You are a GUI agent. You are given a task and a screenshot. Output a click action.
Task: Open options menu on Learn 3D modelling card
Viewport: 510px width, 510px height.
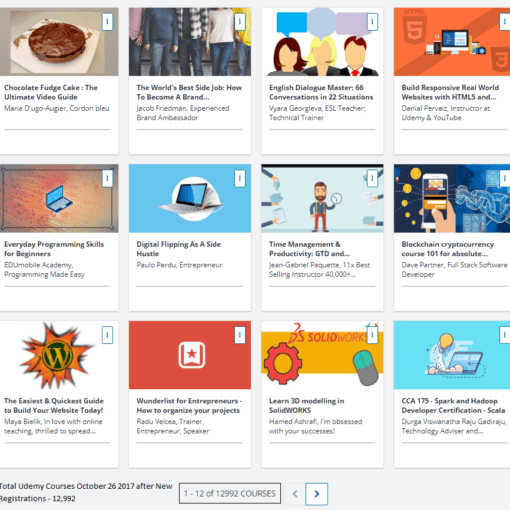click(x=372, y=335)
